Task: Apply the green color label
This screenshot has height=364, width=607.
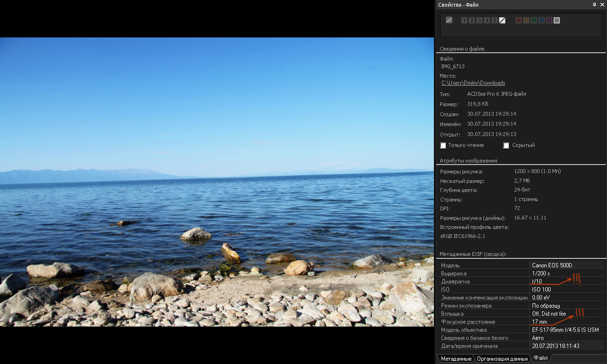Action: click(534, 20)
